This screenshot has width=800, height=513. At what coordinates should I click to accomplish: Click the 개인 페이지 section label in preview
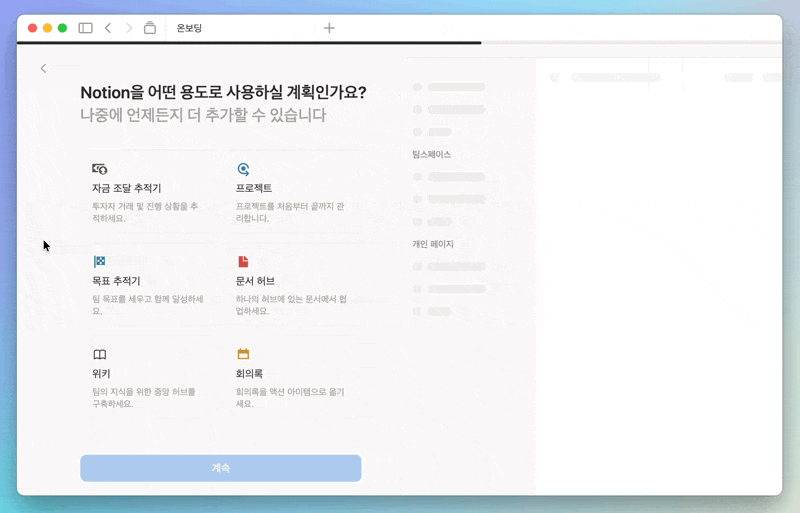[x=433, y=244]
